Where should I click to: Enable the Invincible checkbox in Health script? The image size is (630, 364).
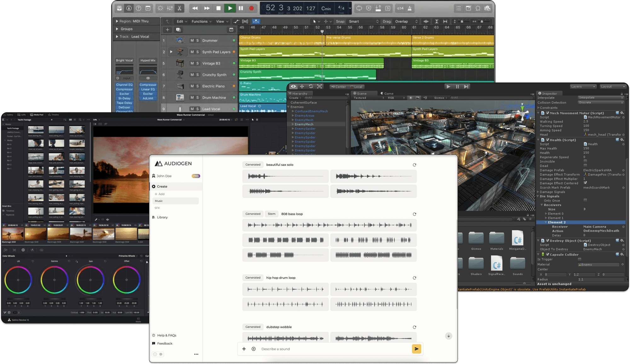click(585, 161)
